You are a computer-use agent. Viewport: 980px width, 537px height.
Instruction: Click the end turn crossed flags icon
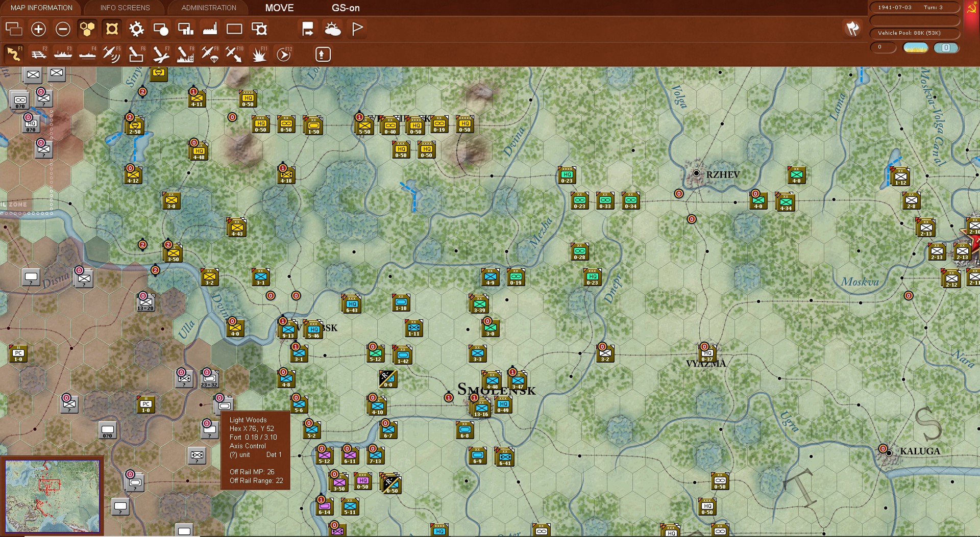(852, 29)
